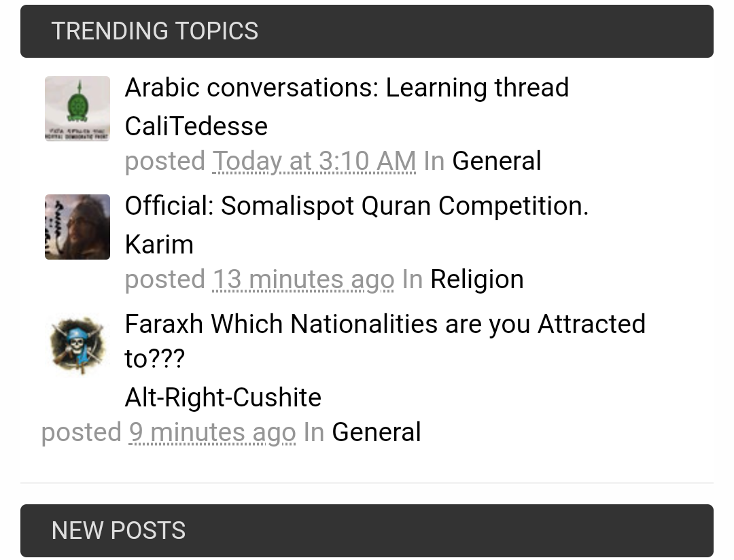This screenshot has width=734, height=560.
Task: Click Karim's profile picture
Action: point(77,227)
